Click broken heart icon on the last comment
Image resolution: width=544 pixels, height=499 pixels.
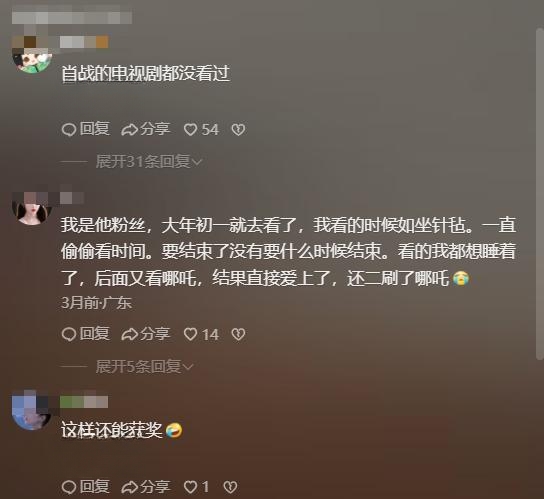230,487
